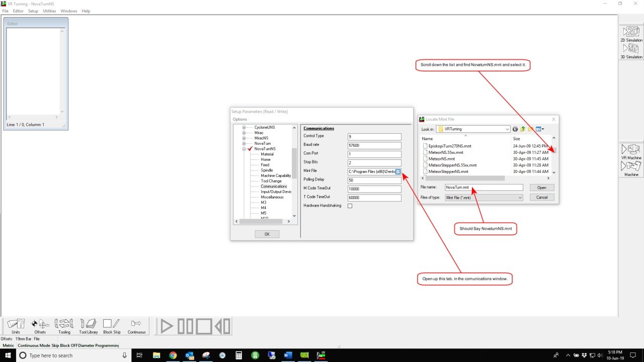This screenshot has height=362, width=644.
Task: Enable the Hardware Handshaking checkbox
Action: (350, 206)
